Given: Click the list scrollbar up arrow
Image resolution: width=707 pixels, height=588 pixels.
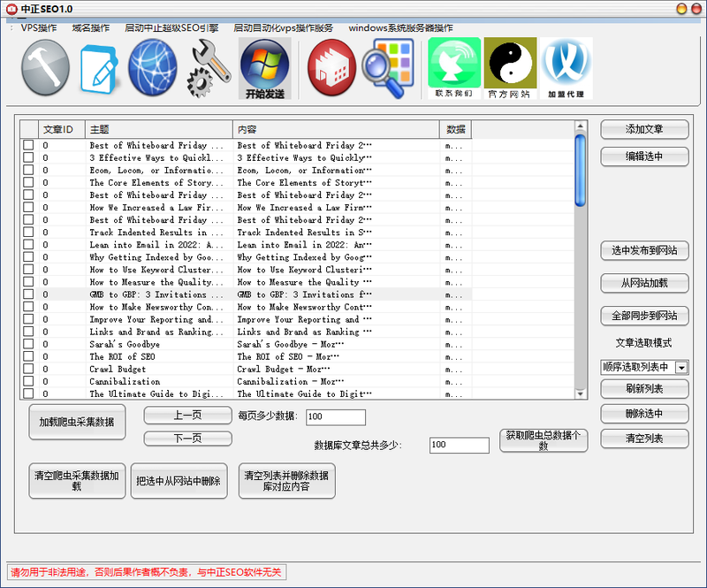Looking at the screenshot, I should tap(581, 126).
